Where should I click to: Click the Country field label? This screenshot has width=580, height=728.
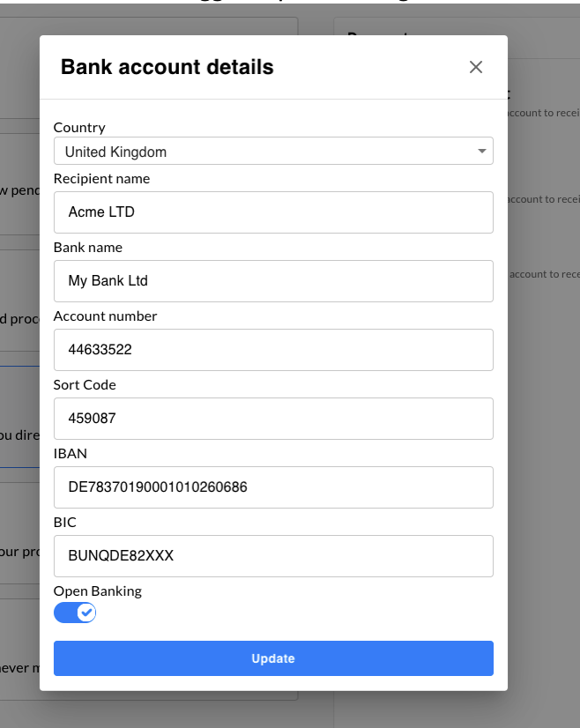(79, 127)
